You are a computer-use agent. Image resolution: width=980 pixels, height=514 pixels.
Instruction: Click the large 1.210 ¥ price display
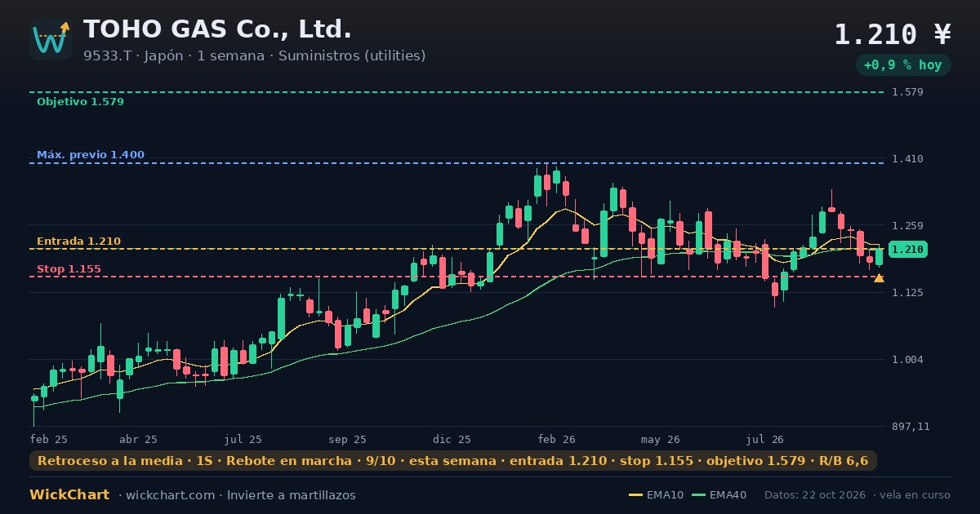point(893,34)
